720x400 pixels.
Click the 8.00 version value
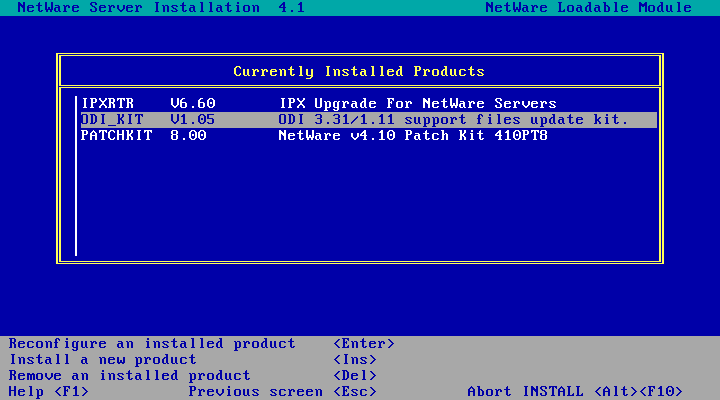(x=188, y=135)
